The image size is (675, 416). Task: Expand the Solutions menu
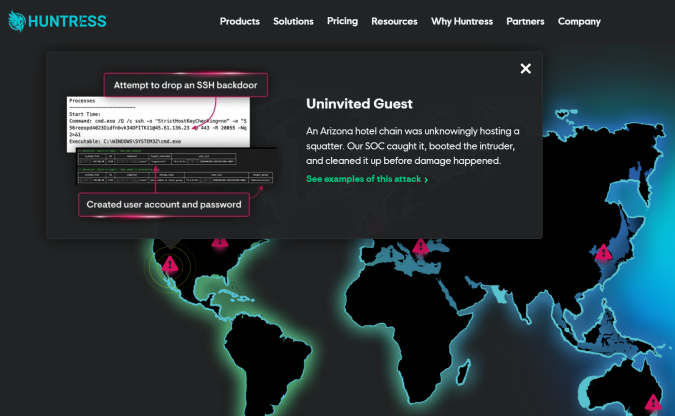point(293,21)
